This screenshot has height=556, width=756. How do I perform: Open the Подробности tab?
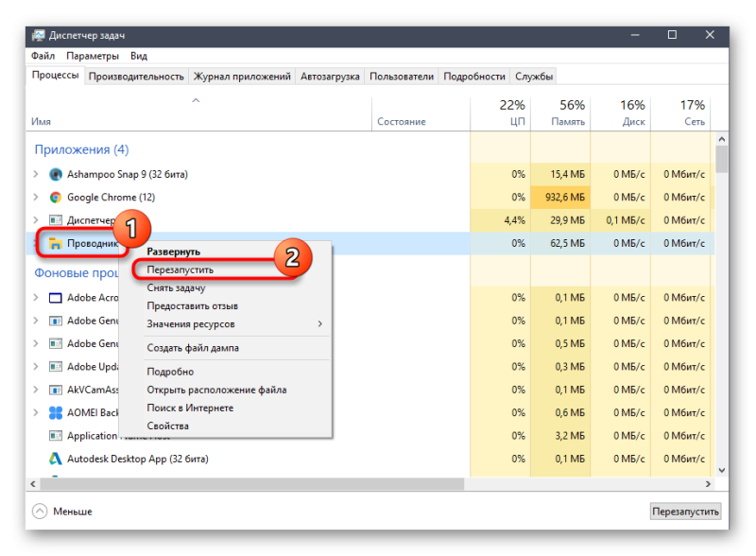[x=474, y=77]
